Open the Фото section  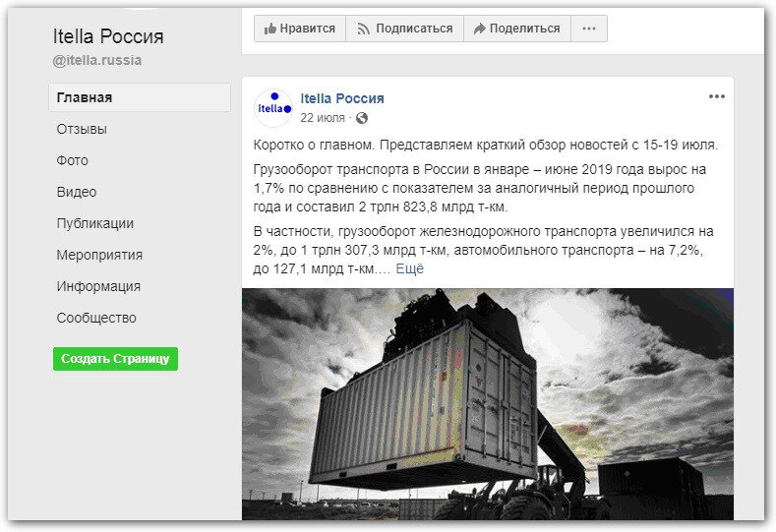click(x=72, y=160)
